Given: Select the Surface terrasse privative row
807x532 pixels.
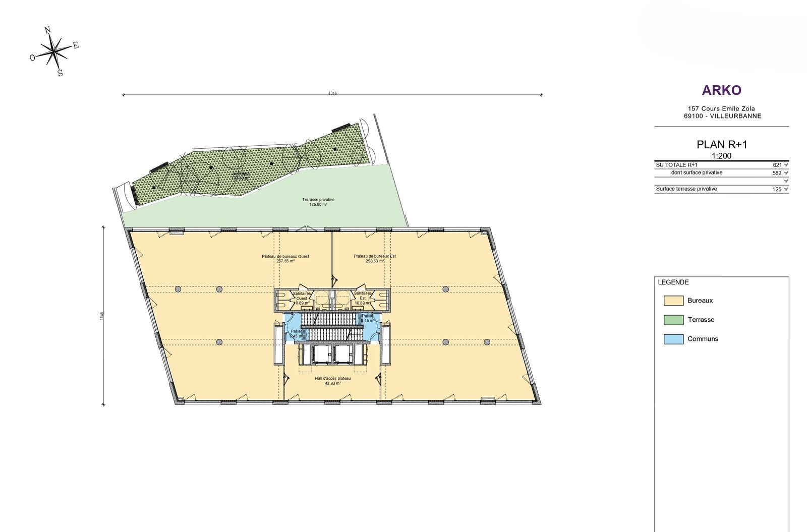Looking at the screenshot, I should [x=721, y=189].
